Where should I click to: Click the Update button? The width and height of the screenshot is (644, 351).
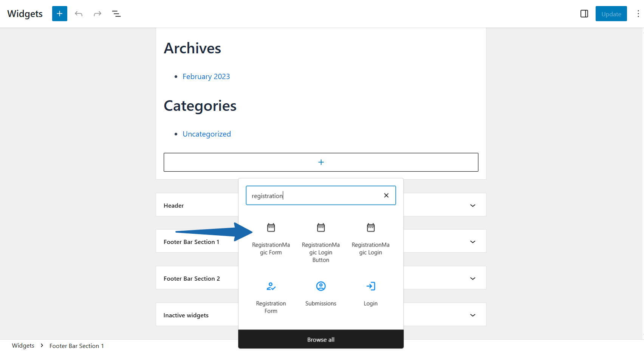pyautogui.click(x=611, y=14)
